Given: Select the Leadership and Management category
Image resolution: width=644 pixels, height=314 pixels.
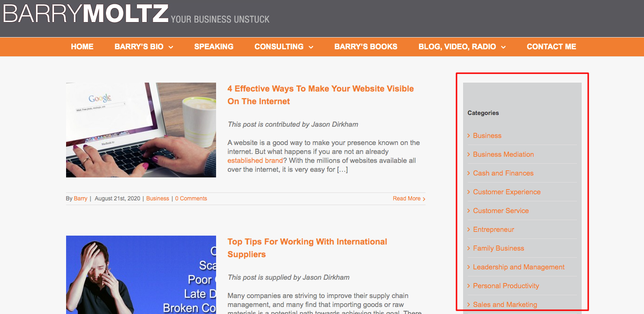Looking at the screenshot, I should (x=519, y=267).
